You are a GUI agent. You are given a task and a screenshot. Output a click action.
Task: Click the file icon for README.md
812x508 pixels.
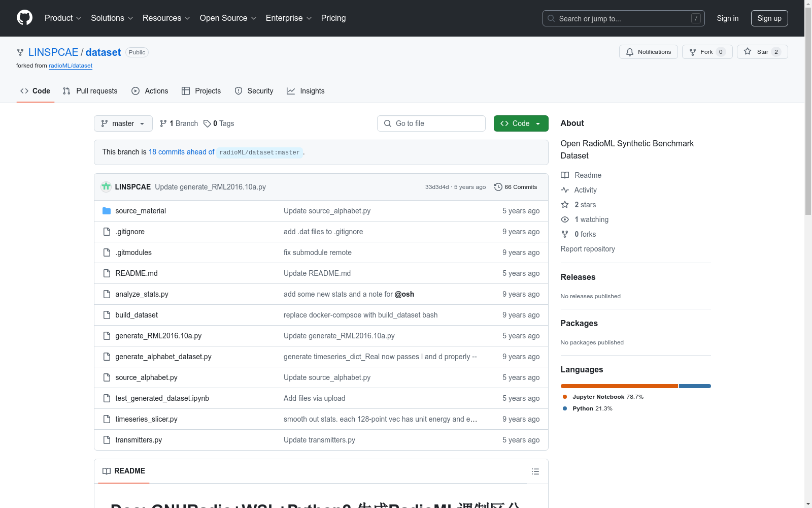click(x=107, y=273)
